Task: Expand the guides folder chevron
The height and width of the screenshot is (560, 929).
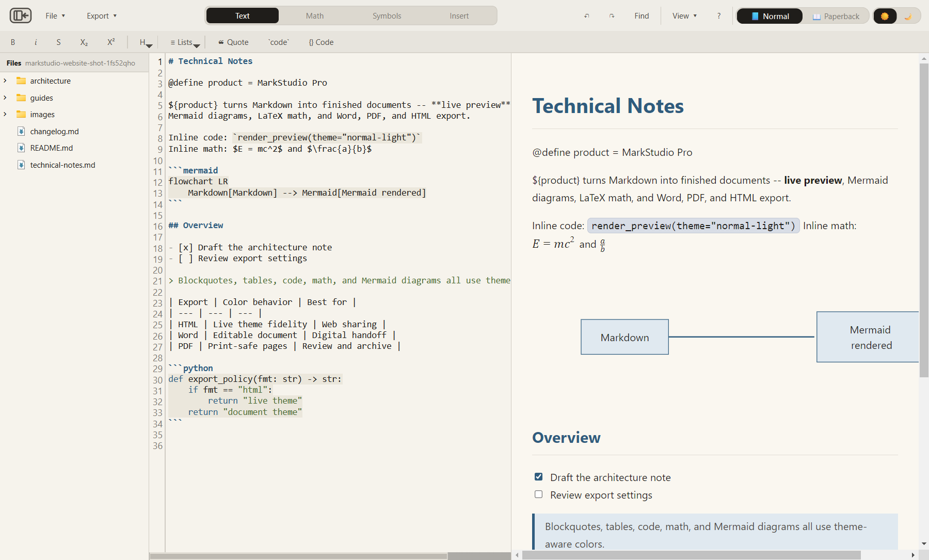Action: pyautogui.click(x=5, y=98)
